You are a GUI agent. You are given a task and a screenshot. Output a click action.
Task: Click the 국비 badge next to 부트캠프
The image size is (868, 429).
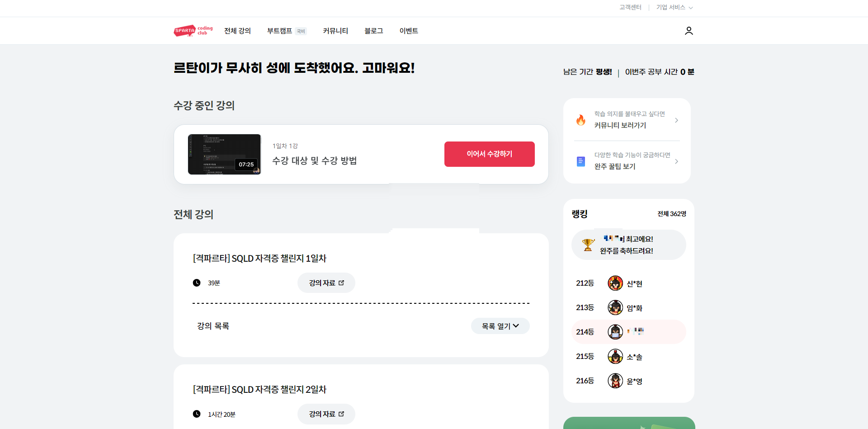[x=301, y=31]
